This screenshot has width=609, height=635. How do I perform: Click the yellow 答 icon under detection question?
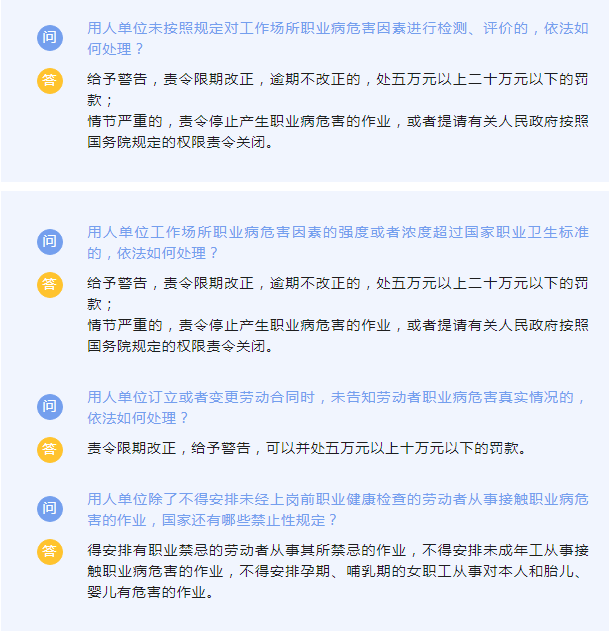[50, 81]
